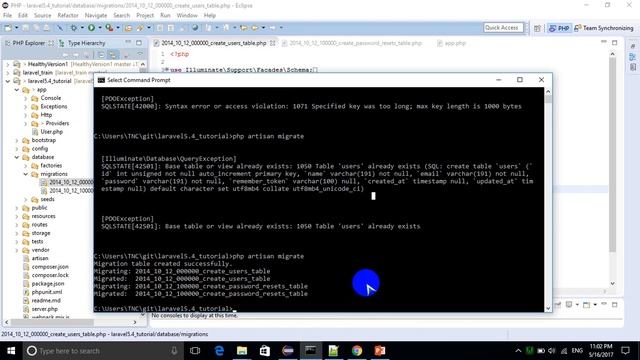Image resolution: width=640 pixels, height=360 pixels.
Task: Expand the HealthyVersion1 project
Action: (8, 64)
